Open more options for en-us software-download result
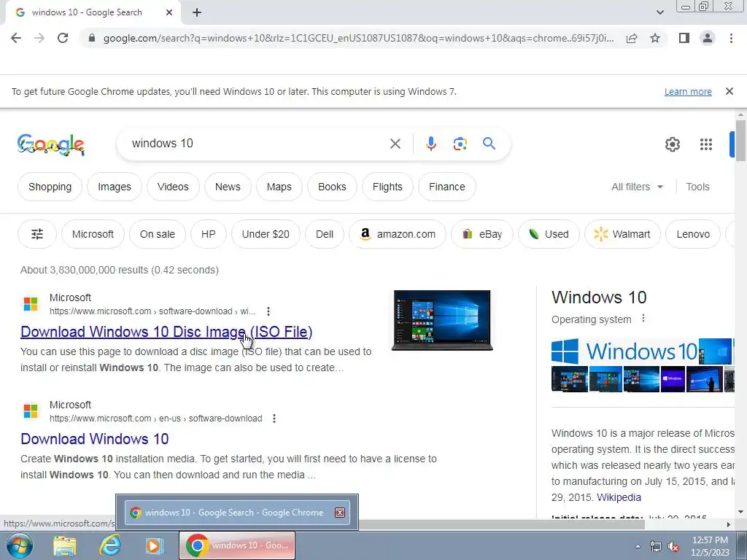Viewport: 747px width, 560px height. 274,418
